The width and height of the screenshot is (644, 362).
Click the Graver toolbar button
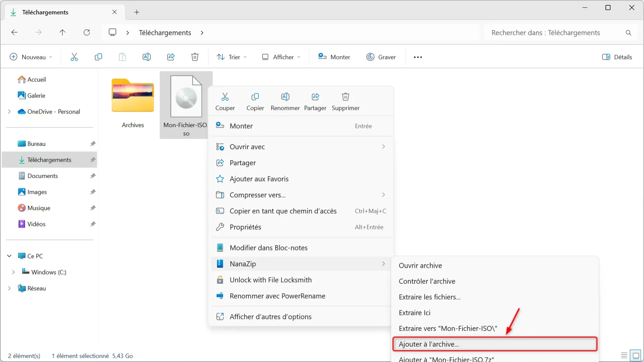pyautogui.click(x=381, y=57)
